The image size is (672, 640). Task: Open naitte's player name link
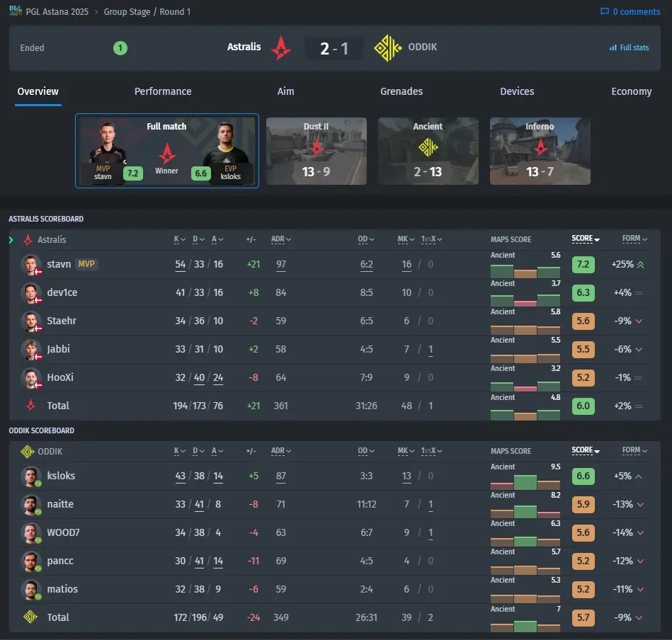click(60, 504)
